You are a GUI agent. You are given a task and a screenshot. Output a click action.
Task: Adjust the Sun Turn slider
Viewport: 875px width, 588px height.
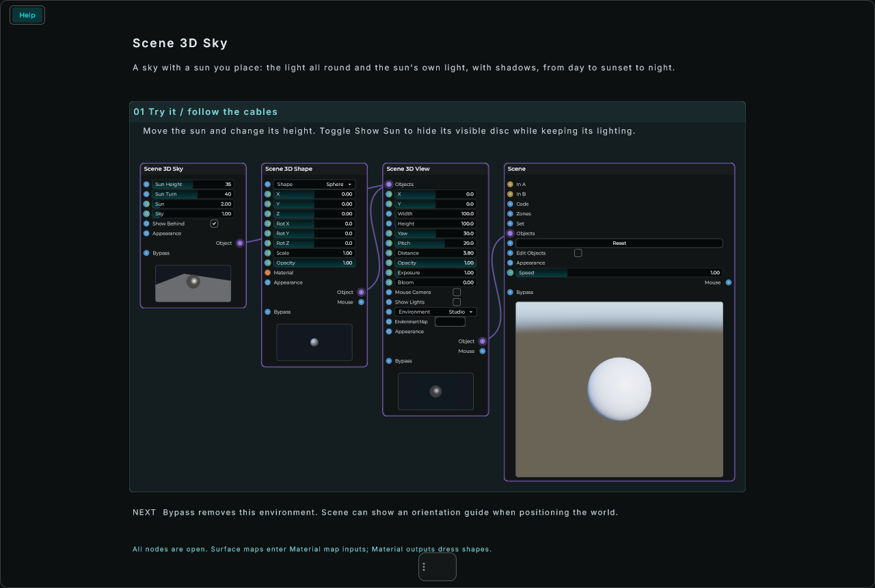coord(193,194)
